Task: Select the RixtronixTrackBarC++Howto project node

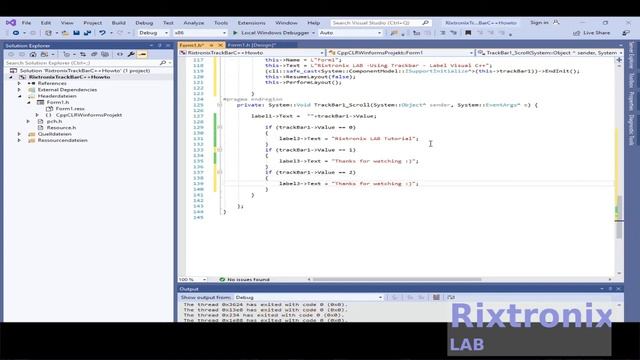Action: tap(69, 77)
